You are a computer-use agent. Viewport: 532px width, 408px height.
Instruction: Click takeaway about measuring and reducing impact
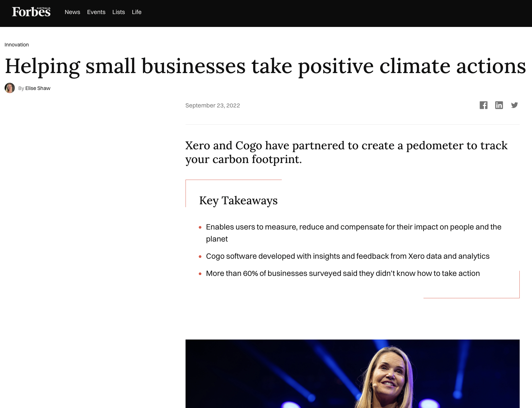tap(354, 233)
